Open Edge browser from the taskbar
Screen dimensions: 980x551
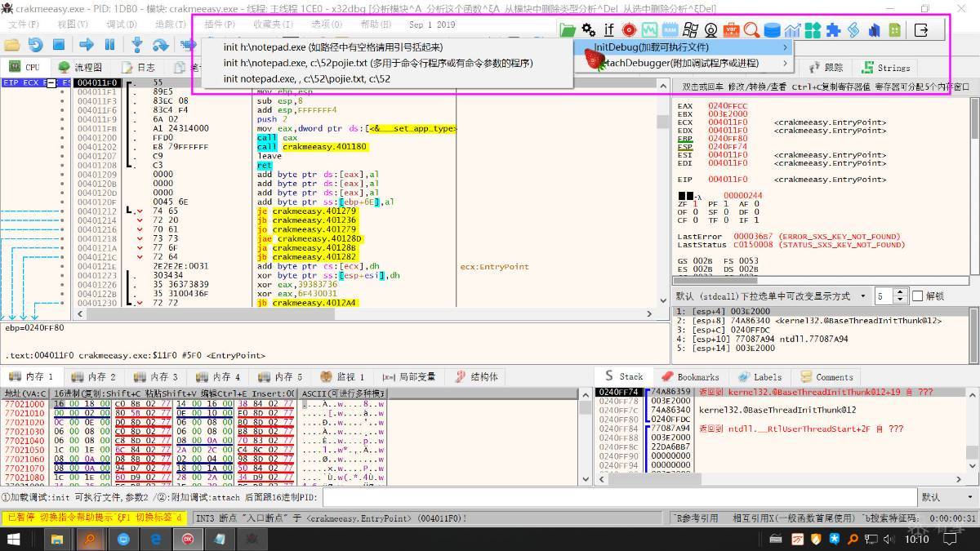tap(154, 539)
